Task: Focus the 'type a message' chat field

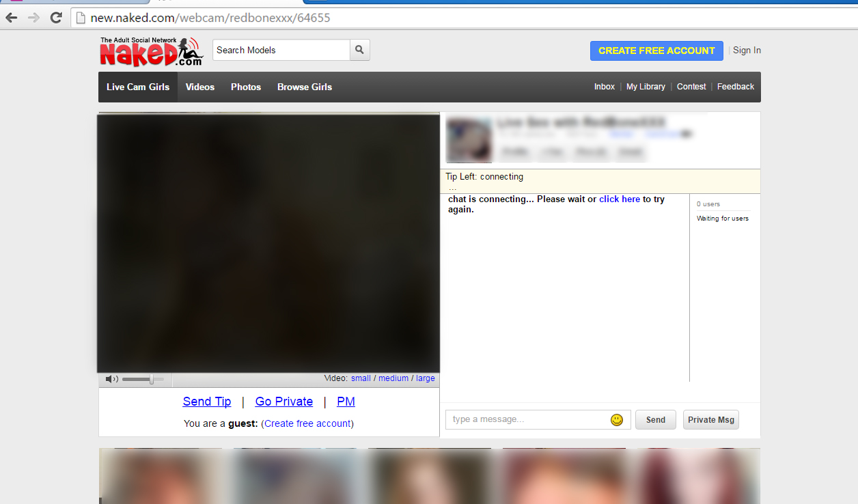Action: tap(527, 419)
